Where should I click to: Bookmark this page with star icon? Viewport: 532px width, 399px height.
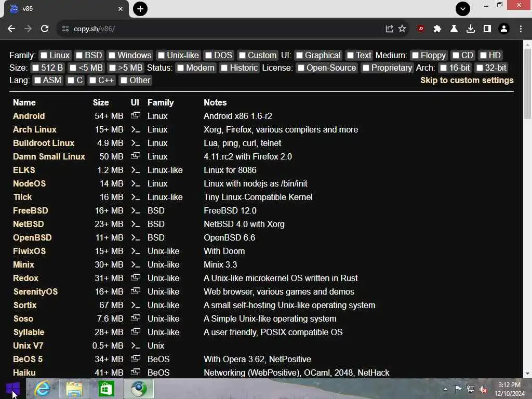click(402, 29)
